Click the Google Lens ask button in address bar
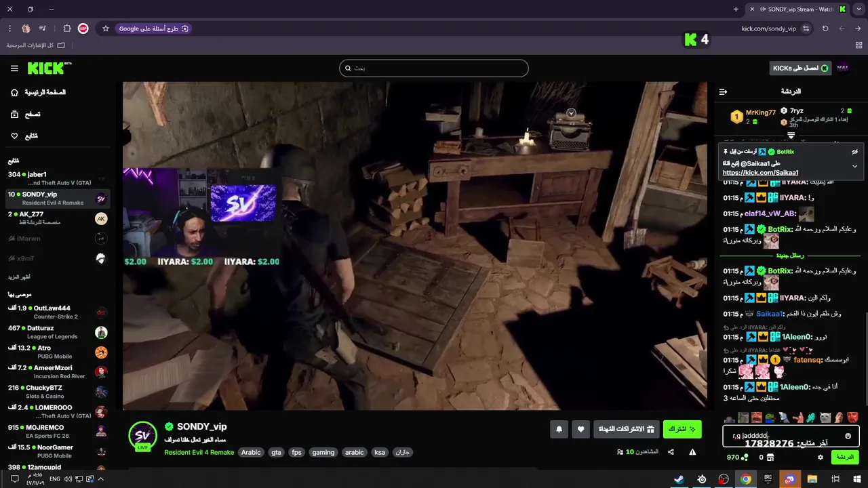 [153, 28]
